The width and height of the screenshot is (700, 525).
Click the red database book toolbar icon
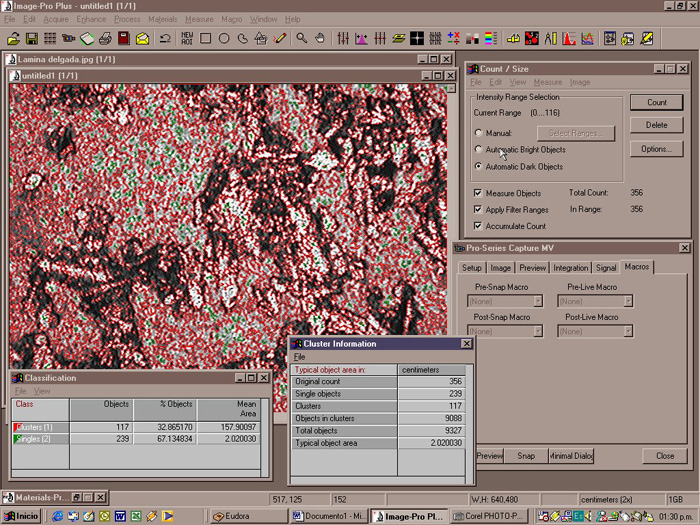124,39
